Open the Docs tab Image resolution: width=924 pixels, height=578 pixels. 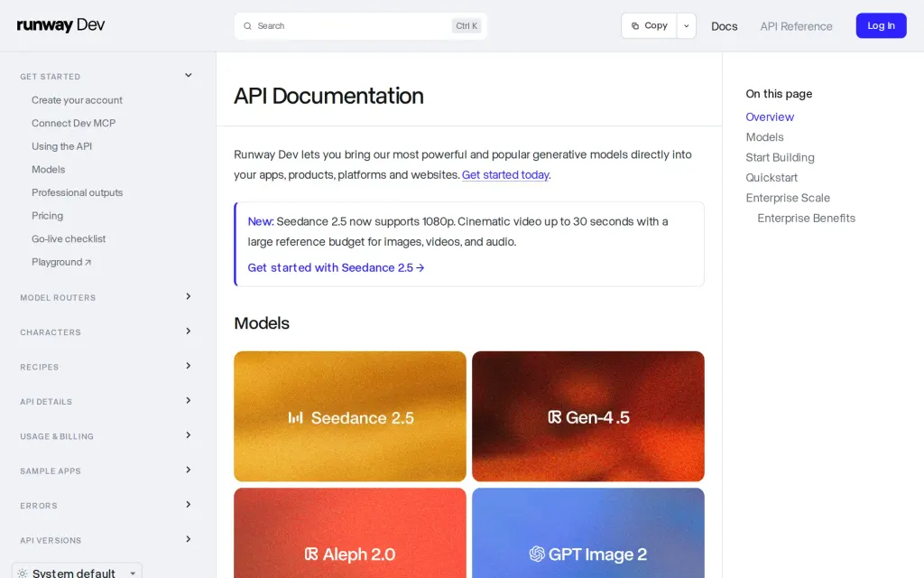pos(725,26)
